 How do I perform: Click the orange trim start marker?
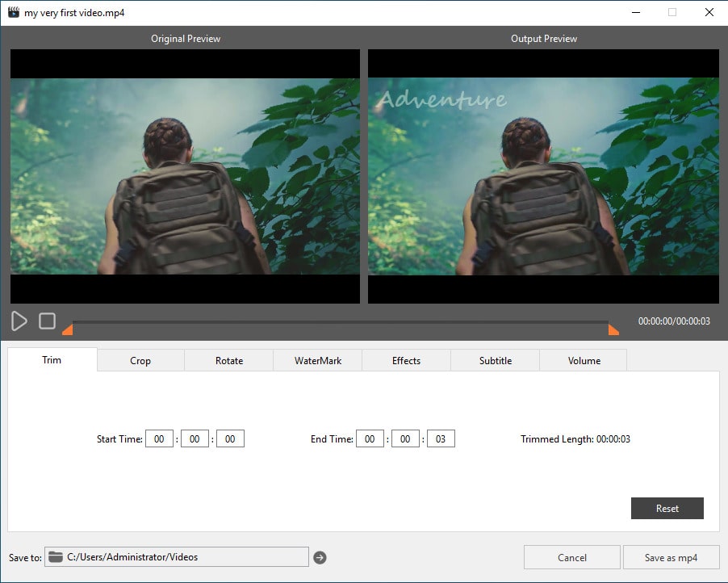(68, 329)
